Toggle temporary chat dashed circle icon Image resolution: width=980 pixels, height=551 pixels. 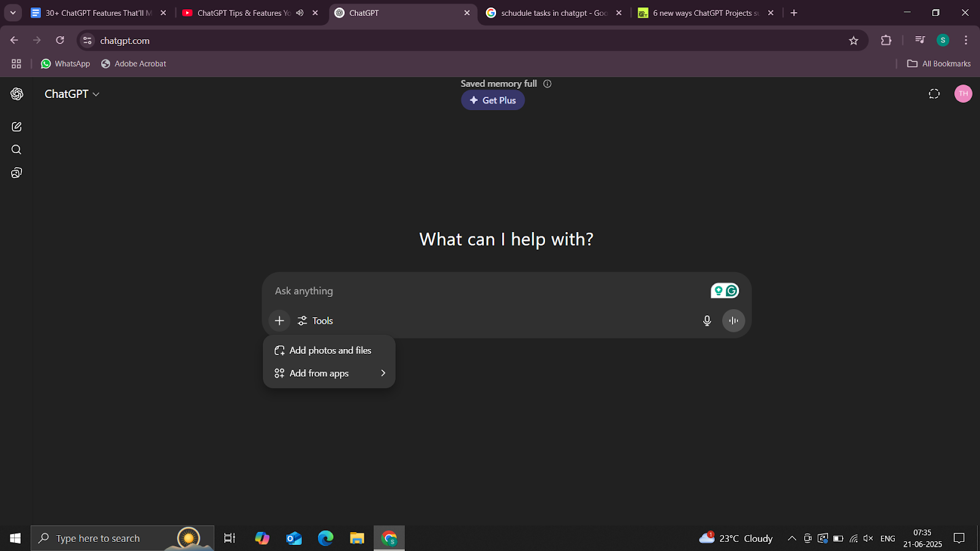(934, 94)
